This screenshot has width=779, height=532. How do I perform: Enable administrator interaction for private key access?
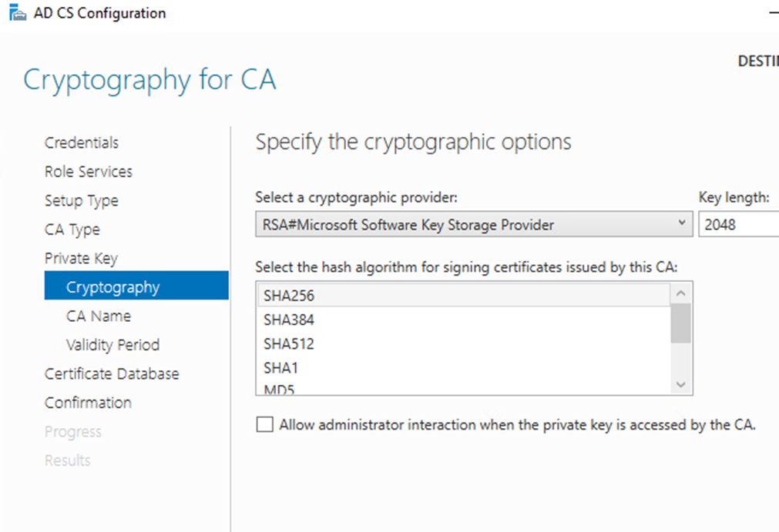tap(264, 424)
